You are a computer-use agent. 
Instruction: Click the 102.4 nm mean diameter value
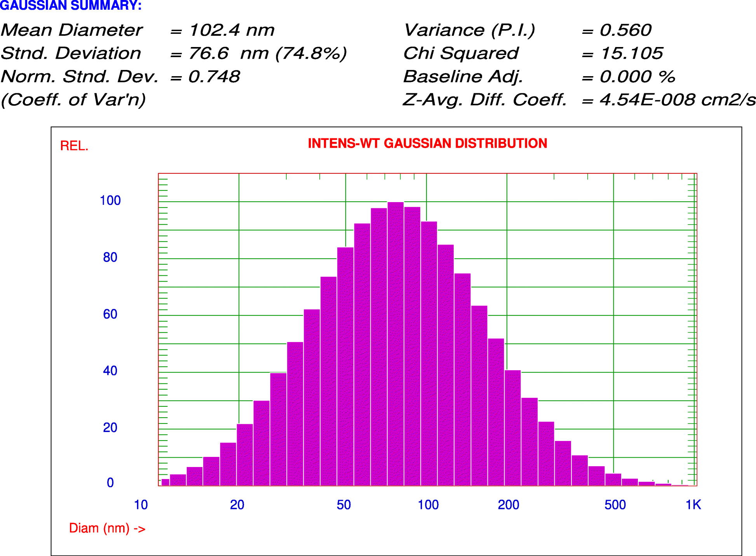(x=232, y=30)
